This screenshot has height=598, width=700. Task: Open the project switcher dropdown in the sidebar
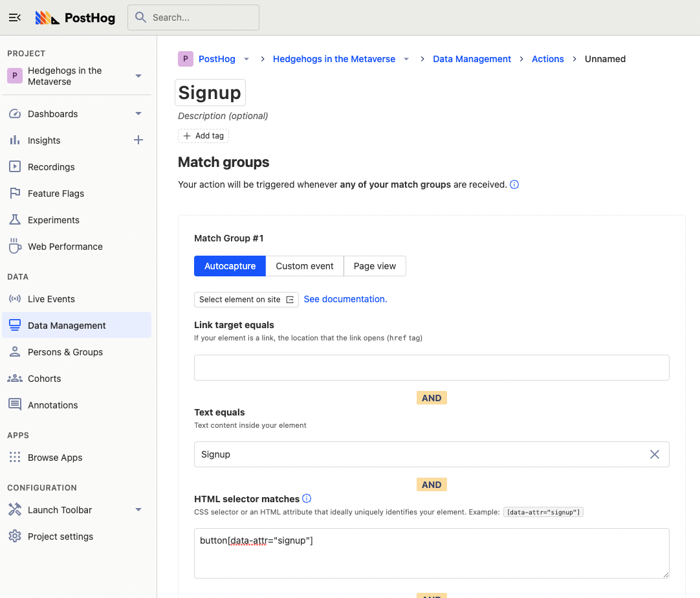[x=138, y=76]
